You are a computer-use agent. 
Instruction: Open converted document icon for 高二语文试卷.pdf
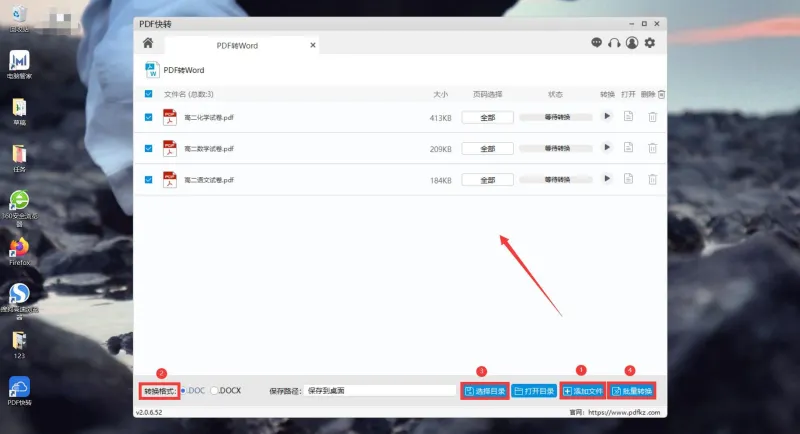click(x=629, y=178)
